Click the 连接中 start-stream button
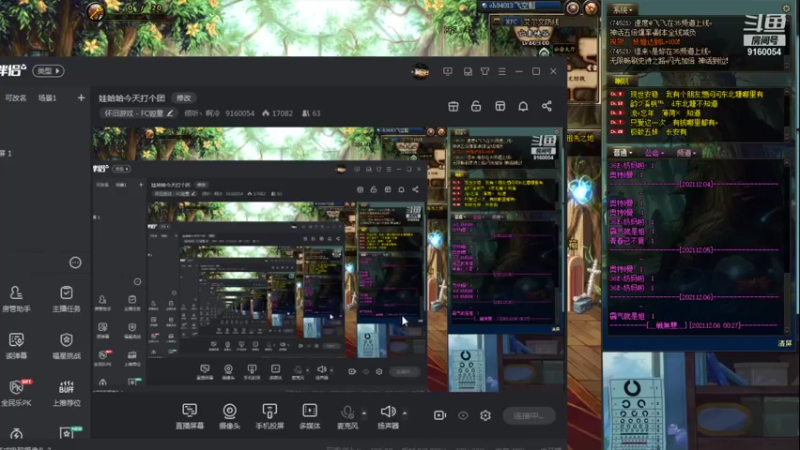Image resolution: width=800 pixels, height=450 pixels. (x=529, y=415)
